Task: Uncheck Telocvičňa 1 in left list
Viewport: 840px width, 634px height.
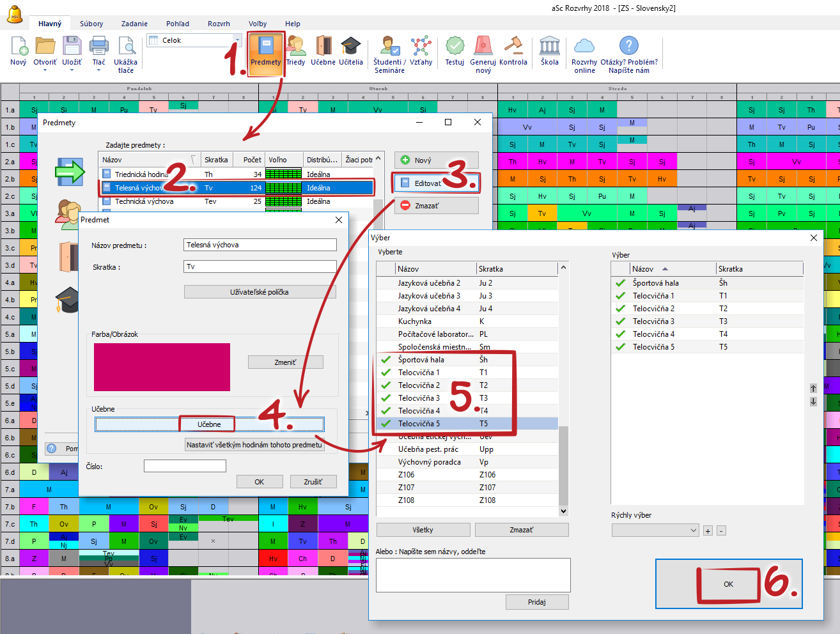Action: coord(386,373)
